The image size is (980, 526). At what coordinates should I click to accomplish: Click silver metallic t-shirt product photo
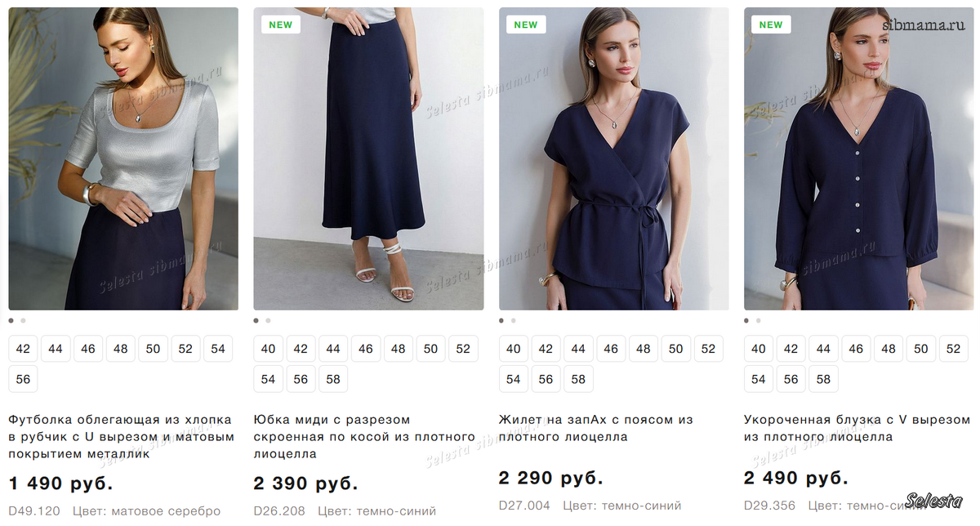point(123,159)
